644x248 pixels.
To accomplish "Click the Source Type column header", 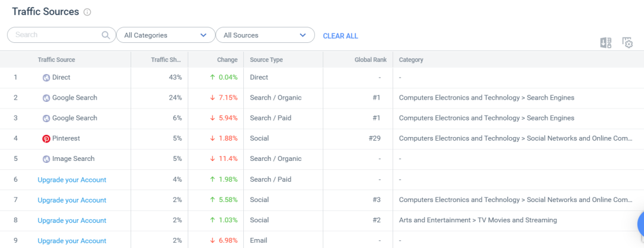I will (x=266, y=60).
